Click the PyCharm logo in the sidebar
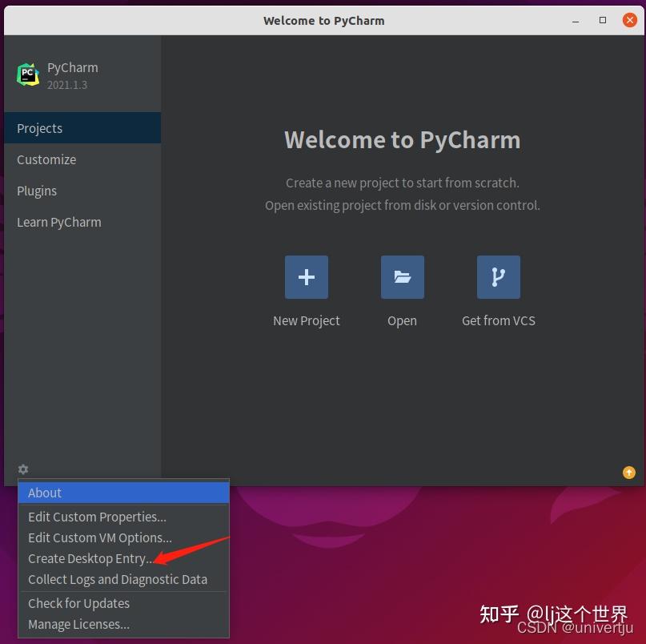This screenshot has width=646, height=644. 28,74
